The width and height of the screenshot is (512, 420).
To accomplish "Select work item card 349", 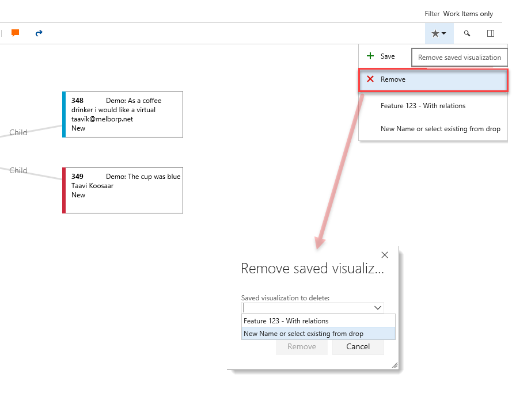I will (x=123, y=190).
